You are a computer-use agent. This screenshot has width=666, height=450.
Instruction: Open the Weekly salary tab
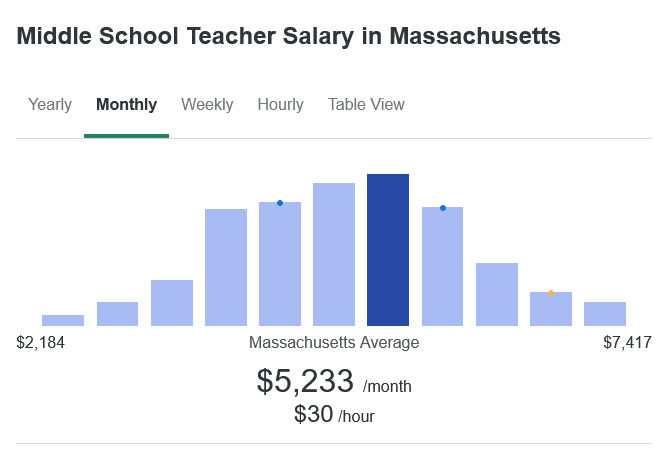(207, 105)
